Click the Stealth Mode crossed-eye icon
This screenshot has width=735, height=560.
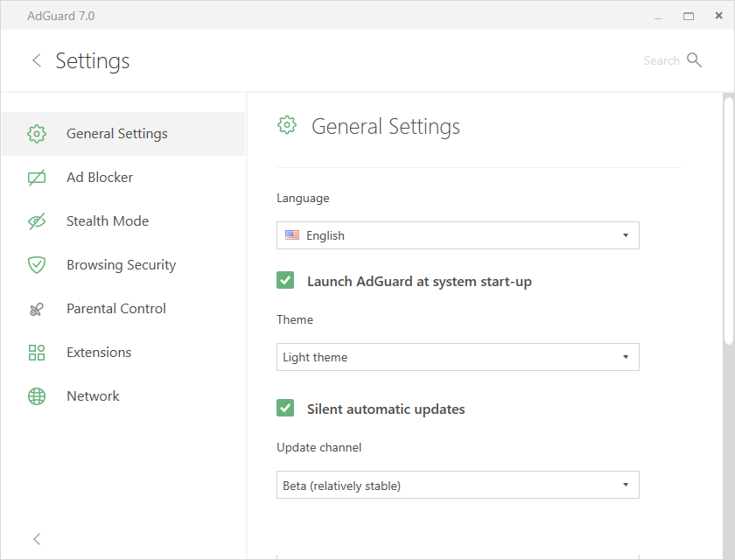(37, 221)
